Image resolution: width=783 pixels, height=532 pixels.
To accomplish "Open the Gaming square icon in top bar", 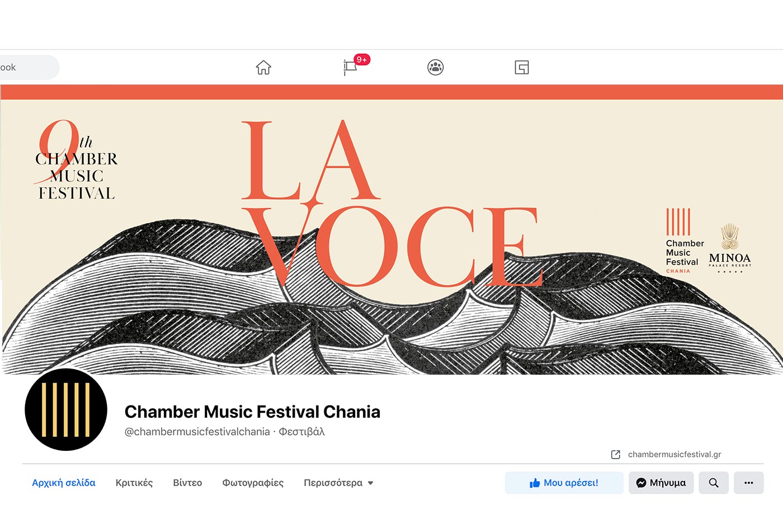I will point(522,68).
